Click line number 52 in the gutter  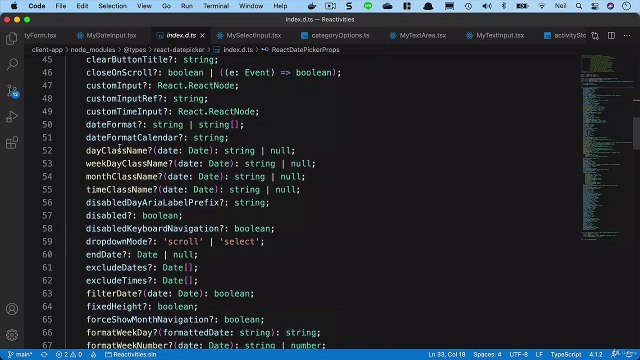click(47, 151)
